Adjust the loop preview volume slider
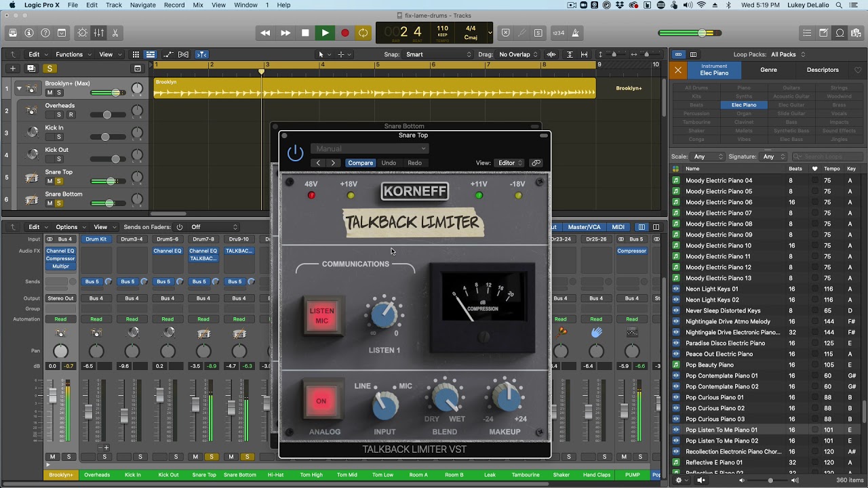This screenshot has width=868, height=488. 770,480
